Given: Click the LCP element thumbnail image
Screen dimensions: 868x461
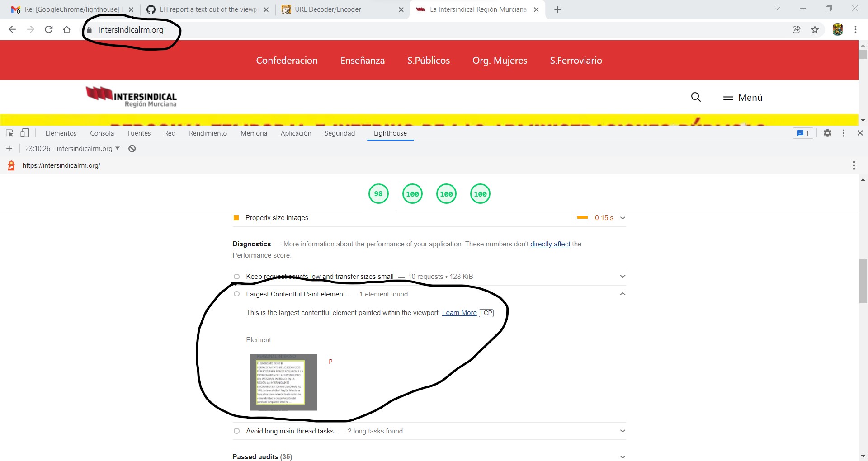Looking at the screenshot, I should coord(283,382).
